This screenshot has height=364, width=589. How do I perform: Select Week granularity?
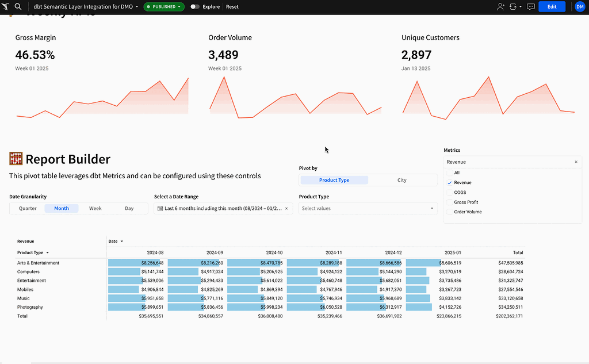(95, 208)
